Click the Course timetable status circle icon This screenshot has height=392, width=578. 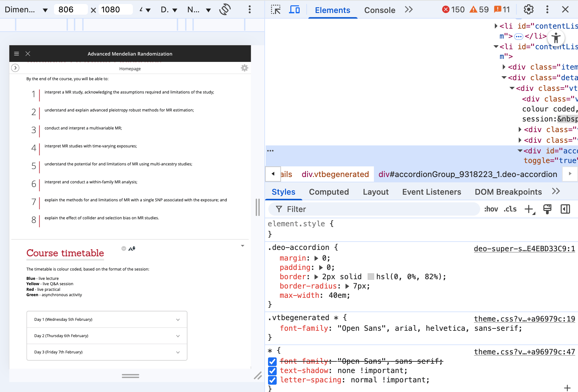124,249
